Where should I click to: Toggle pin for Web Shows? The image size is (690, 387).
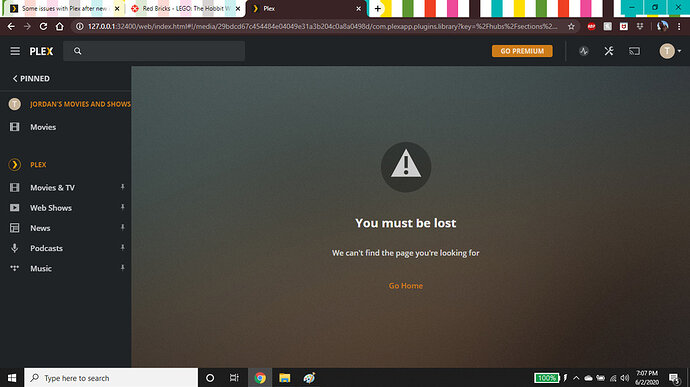(x=122, y=207)
